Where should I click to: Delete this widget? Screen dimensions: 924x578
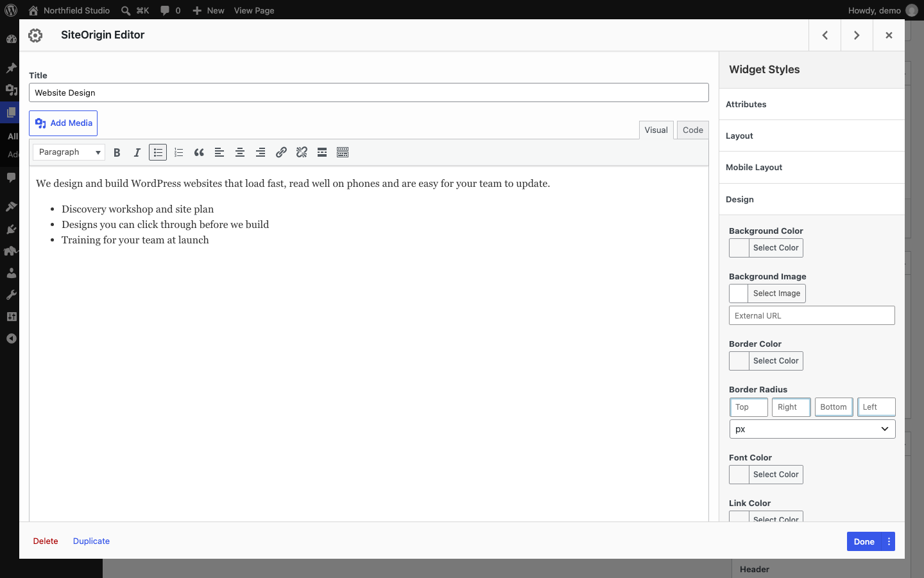[46, 541]
